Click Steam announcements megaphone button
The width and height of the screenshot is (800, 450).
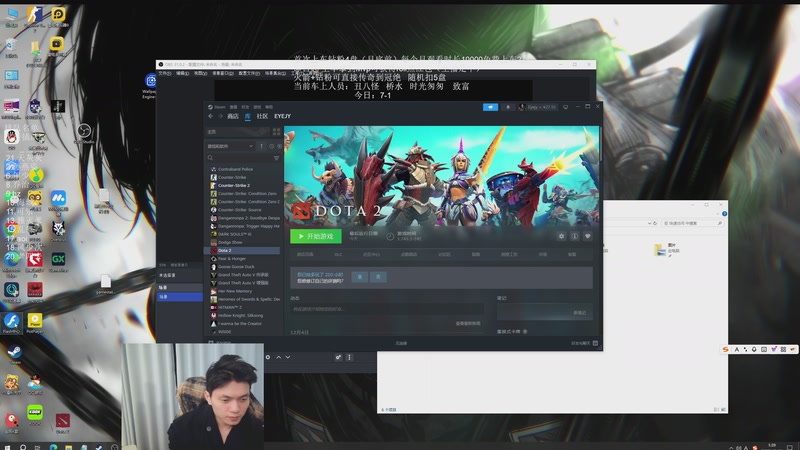click(x=490, y=107)
